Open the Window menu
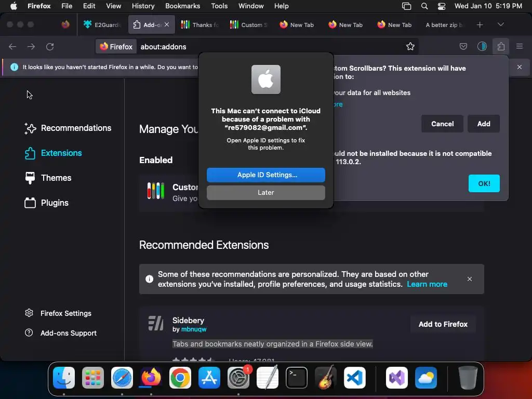Viewport: 532px width, 399px height. [x=251, y=6]
